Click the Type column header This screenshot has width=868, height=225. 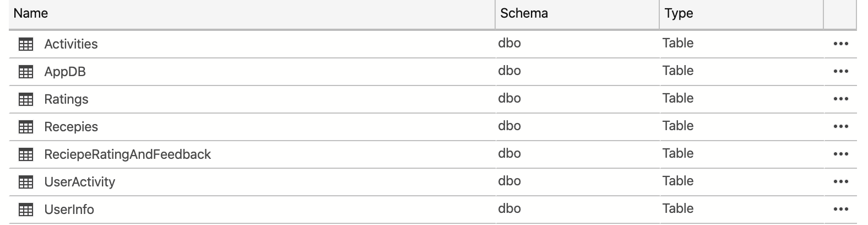[x=679, y=13]
